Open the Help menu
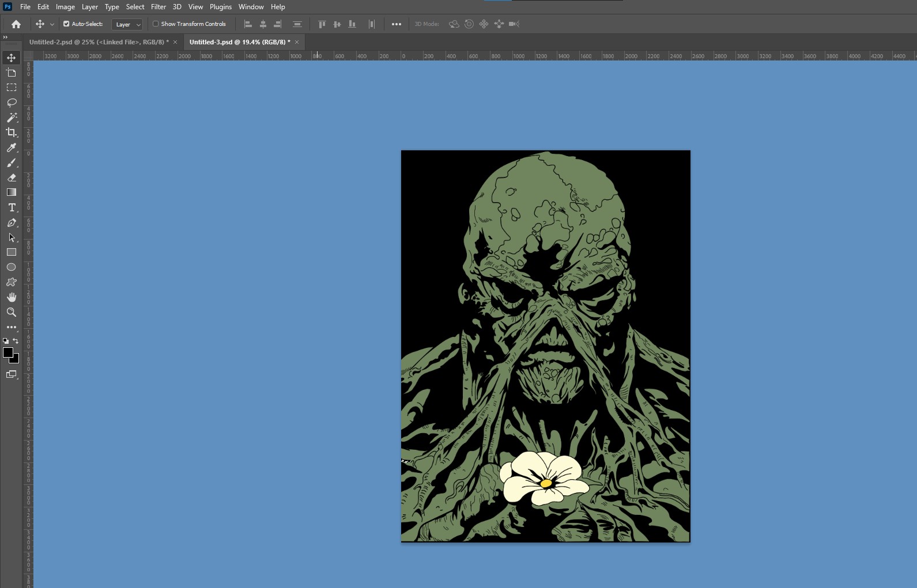The image size is (917, 588). pos(278,7)
